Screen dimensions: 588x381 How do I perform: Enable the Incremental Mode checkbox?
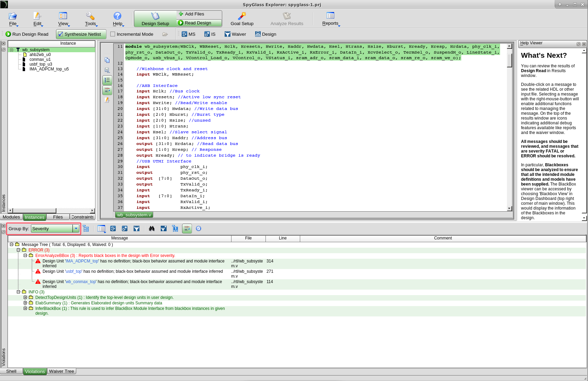113,34
